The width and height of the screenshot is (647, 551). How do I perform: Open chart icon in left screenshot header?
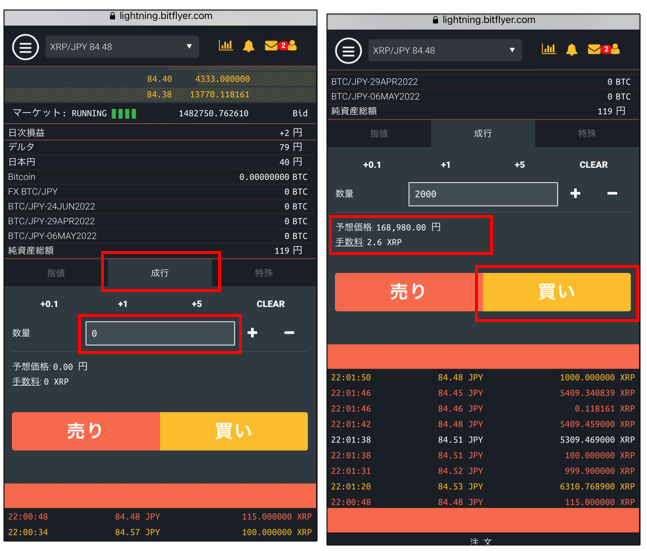pos(225,45)
